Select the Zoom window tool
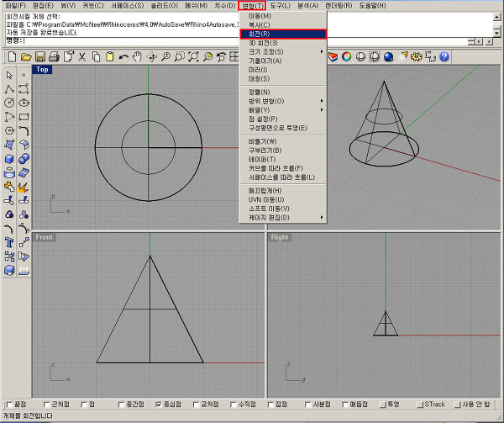This screenshot has width=504, height=423. pos(180,57)
